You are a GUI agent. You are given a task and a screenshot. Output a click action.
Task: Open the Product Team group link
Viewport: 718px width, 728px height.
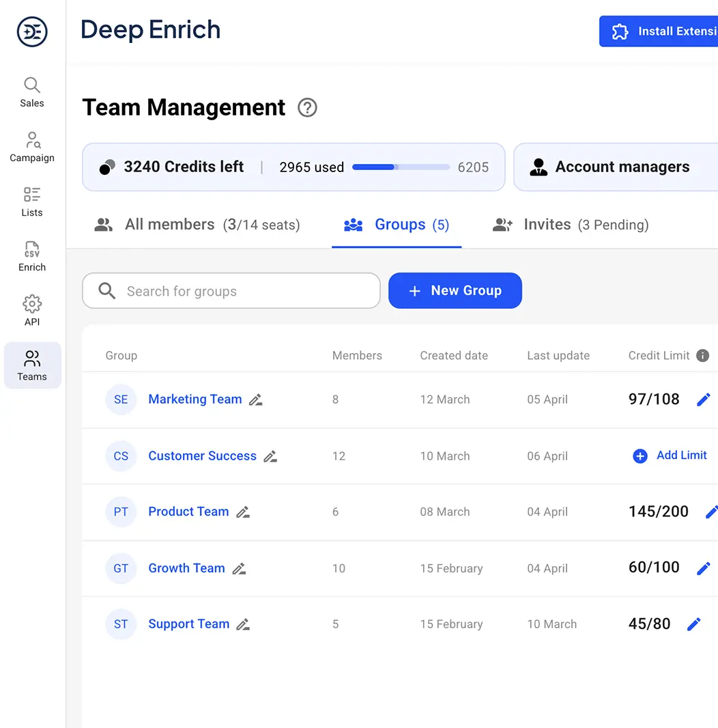(188, 512)
